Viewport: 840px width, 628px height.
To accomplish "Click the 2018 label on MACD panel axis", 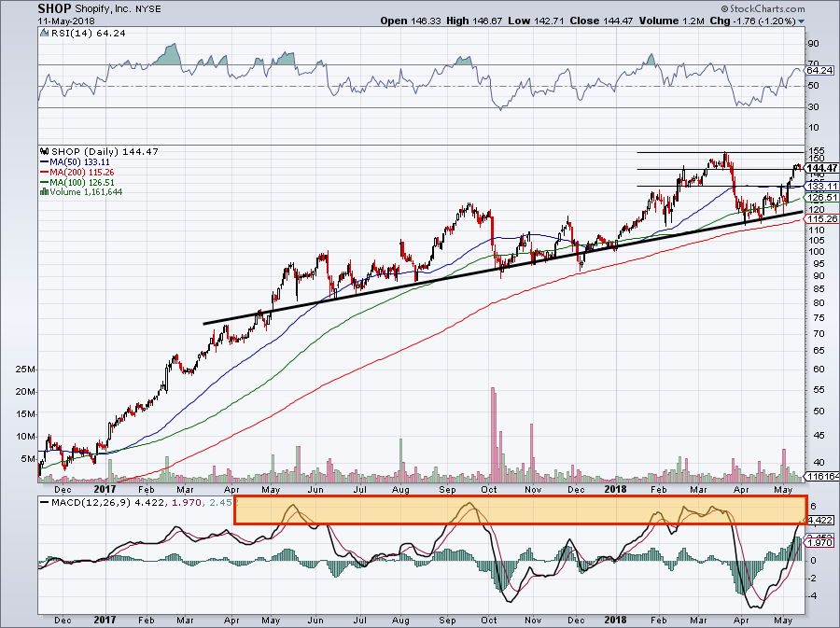I will coord(615,621).
